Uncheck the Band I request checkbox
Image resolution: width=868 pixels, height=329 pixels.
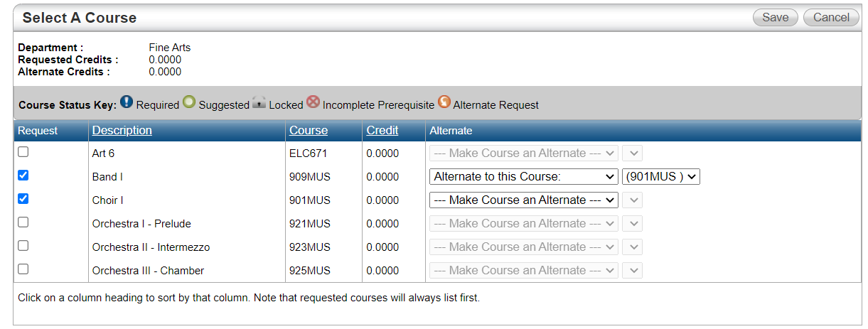[23, 176]
